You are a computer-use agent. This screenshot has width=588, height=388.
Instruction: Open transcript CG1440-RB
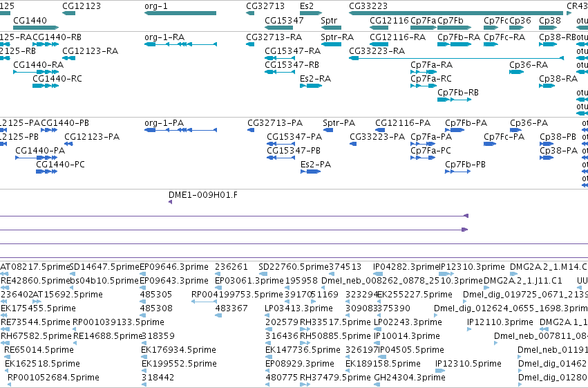46,44
